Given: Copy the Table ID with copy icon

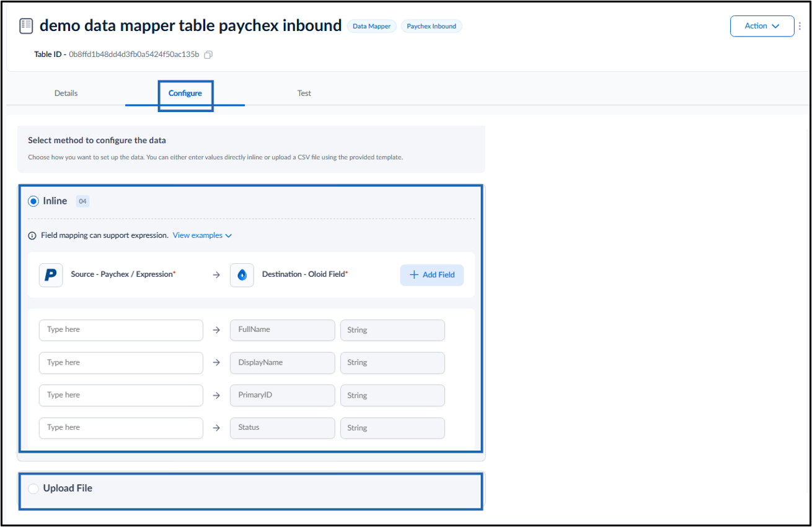Looking at the screenshot, I should pyautogui.click(x=208, y=54).
